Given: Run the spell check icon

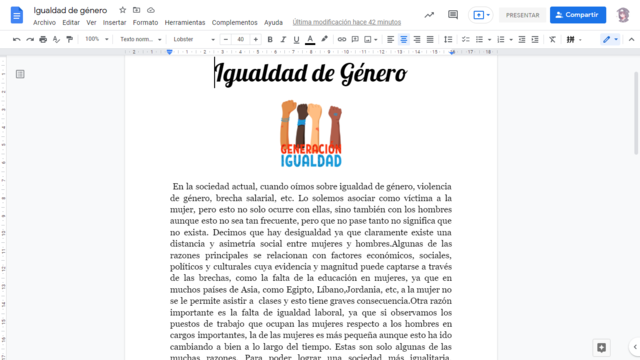Looking at the screenshot, I should [56, 39].
